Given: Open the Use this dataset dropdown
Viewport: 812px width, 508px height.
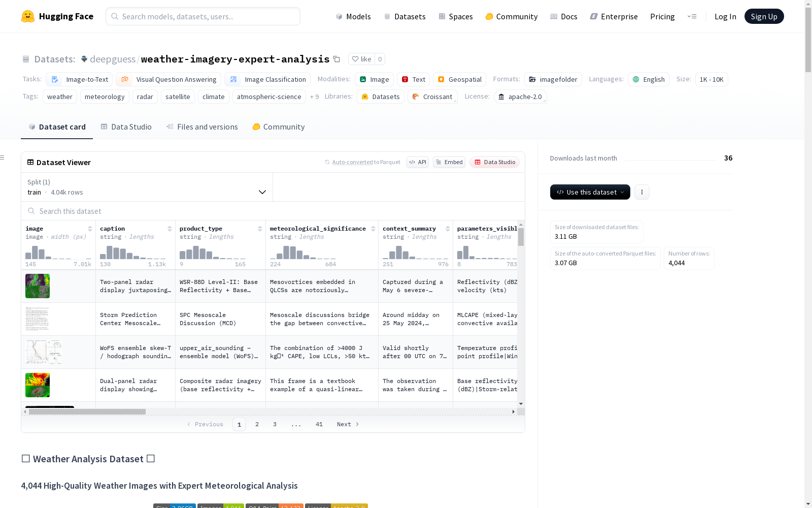Looking at the screenshot, I should click(590, 192).
